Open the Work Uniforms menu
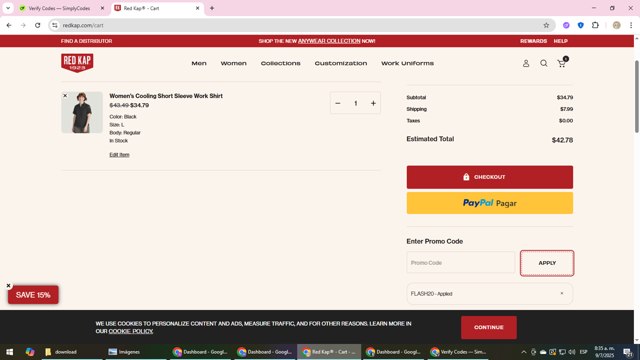 407,63
